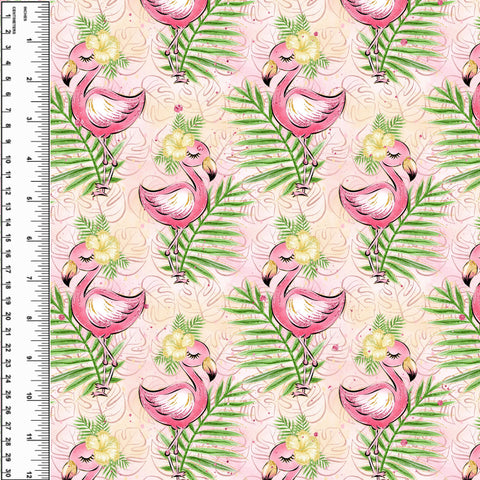
Task: Select the 20 centimeter number on ruler
Action: pyautogui.click(x=8, y=317)
